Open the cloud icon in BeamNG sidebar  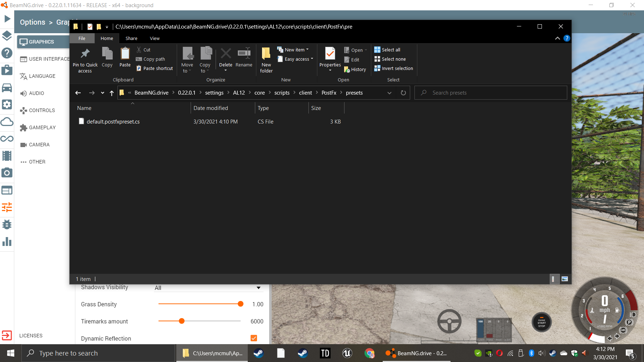pos(7,122)
